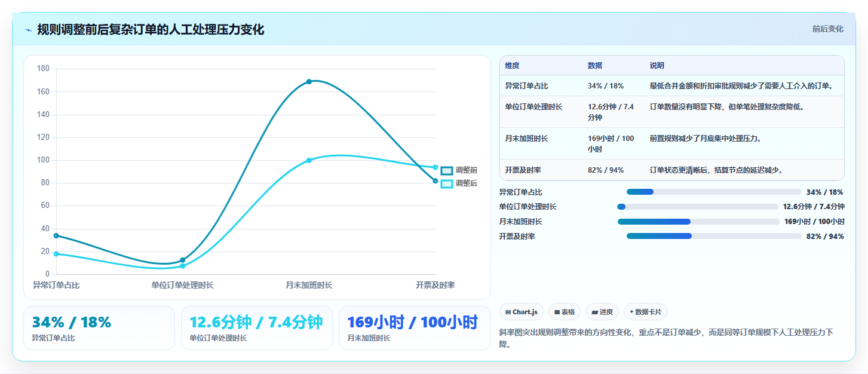This screenshot has height=374, width=868.
Task: Select the 说明 column header
Action: tap(657, 66)
